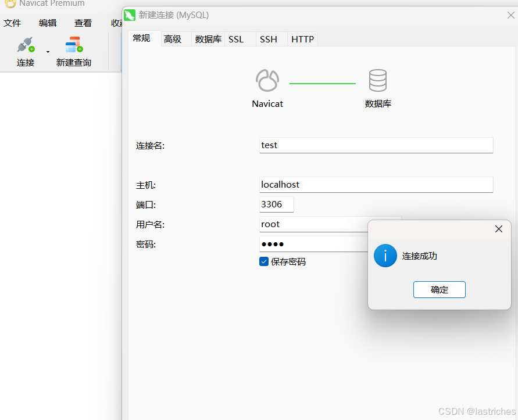518x420 pixels.
Task: Open the Connection dropdown arrow
Action: click(x=48, y=52)
